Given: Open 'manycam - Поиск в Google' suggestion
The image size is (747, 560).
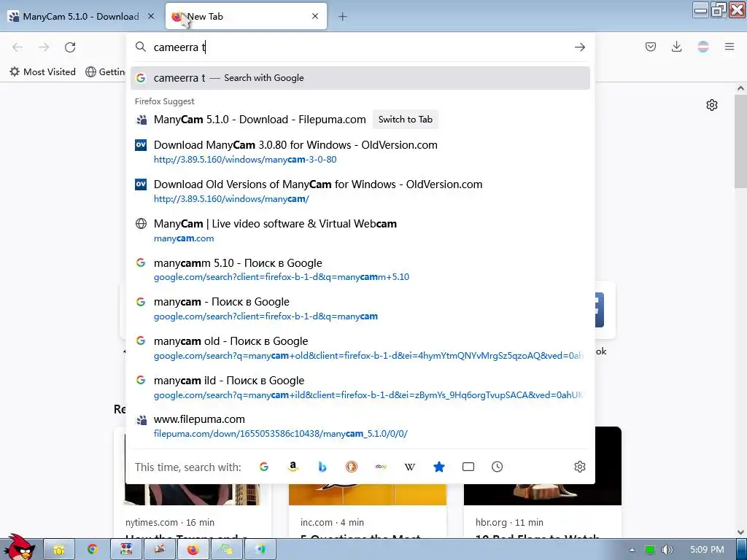Looking at the screenshot, I should 360,308.
